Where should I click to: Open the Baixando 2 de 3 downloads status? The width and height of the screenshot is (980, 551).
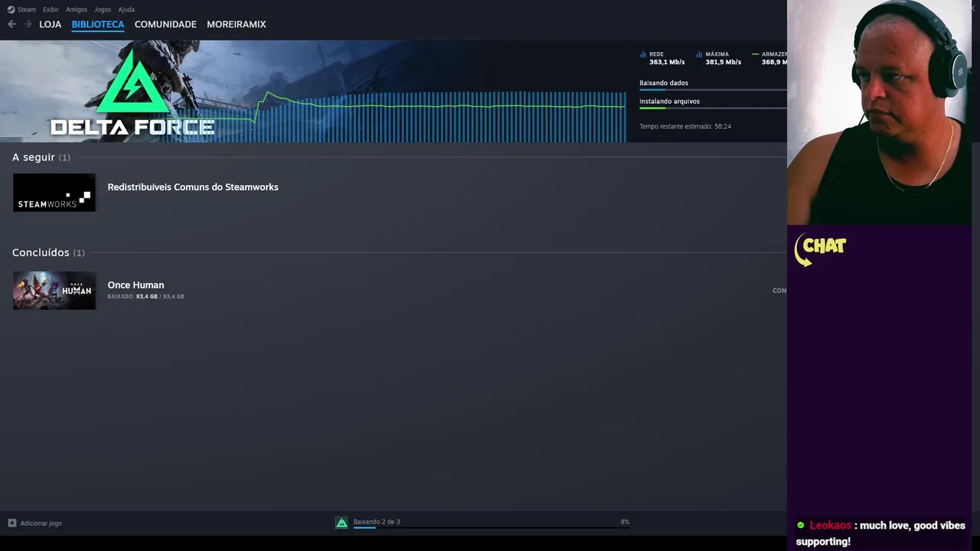[x=377, y=522]
